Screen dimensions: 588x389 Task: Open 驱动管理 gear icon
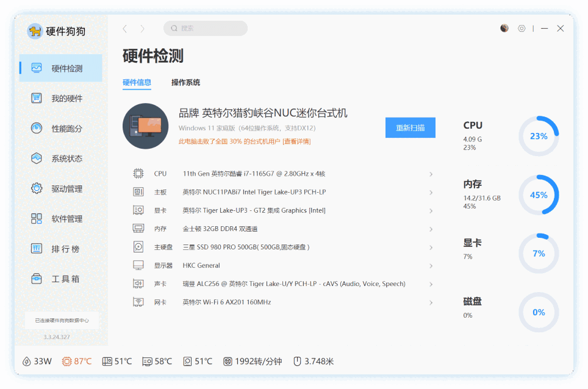(37, 188)
